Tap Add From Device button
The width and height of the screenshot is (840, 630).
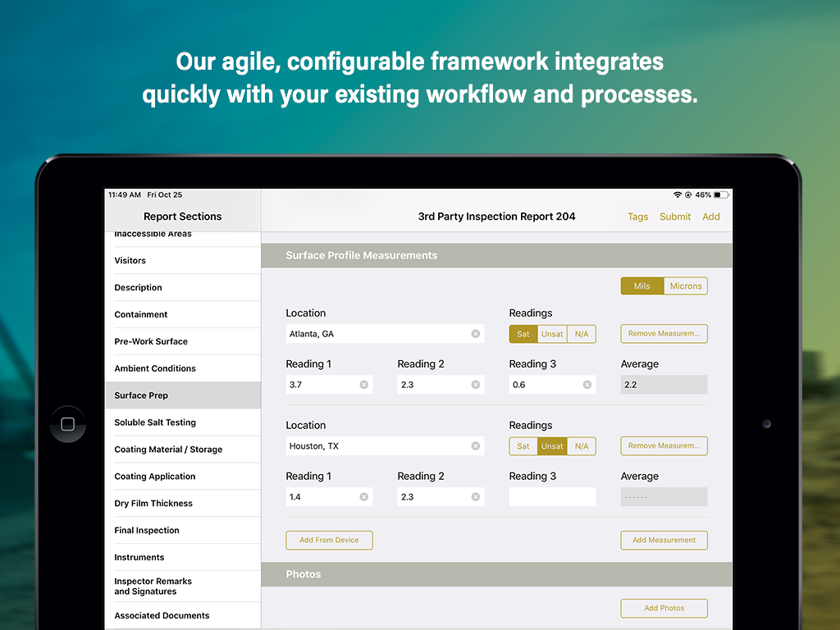[x=329, y=540]
